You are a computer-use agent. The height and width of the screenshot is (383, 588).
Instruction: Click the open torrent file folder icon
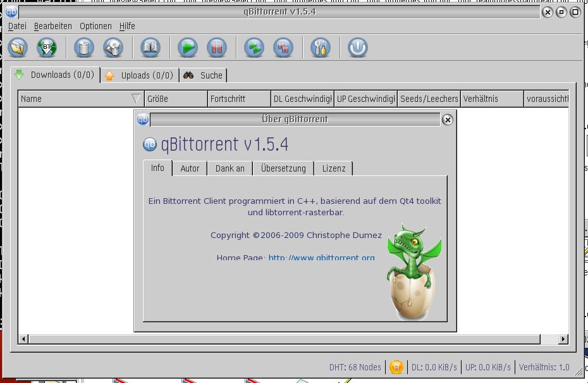coord(18,47)
